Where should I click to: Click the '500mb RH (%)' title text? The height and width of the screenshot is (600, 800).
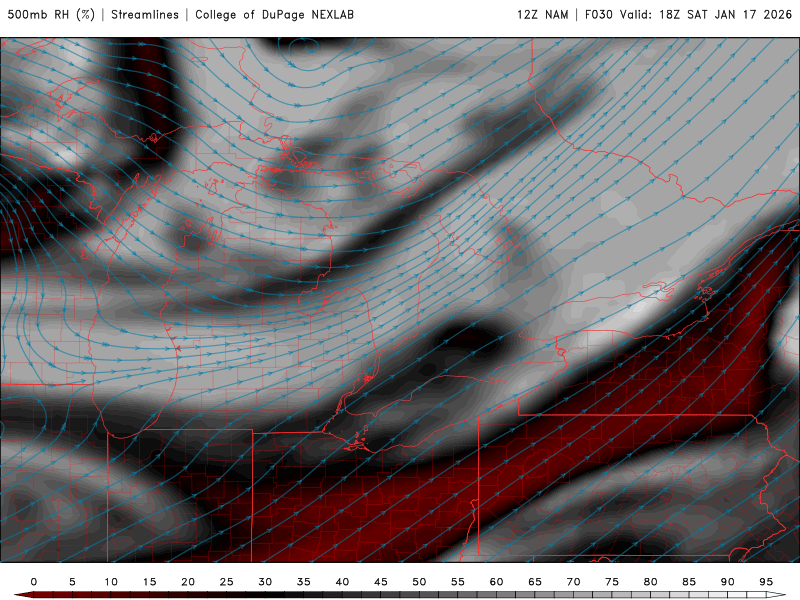(x=51, y=14)
